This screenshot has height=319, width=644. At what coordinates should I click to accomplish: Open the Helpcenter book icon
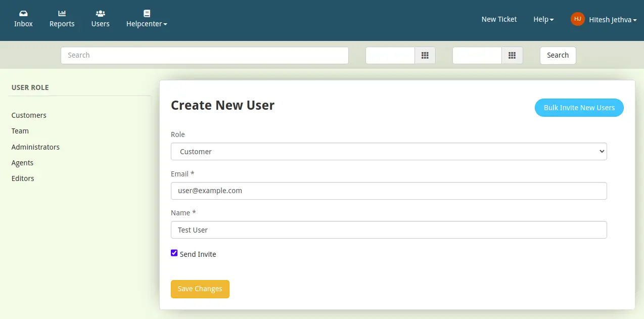point(147,13)
